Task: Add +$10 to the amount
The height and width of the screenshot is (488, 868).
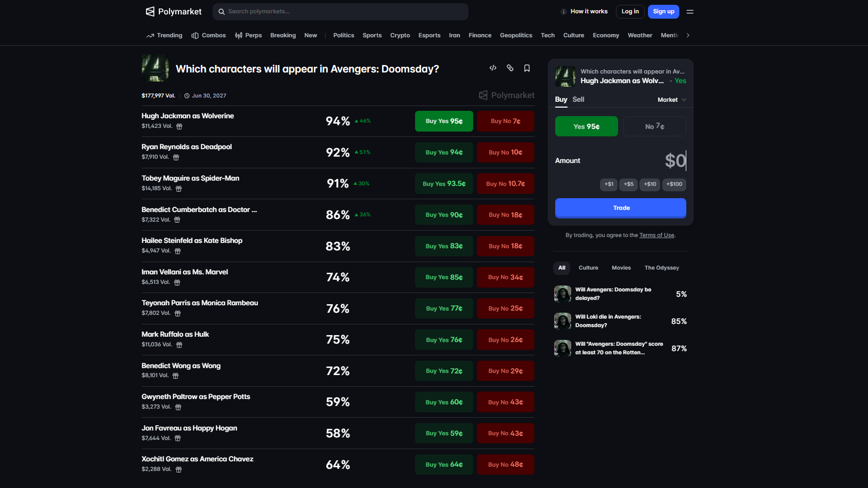Action: point(650,184)
